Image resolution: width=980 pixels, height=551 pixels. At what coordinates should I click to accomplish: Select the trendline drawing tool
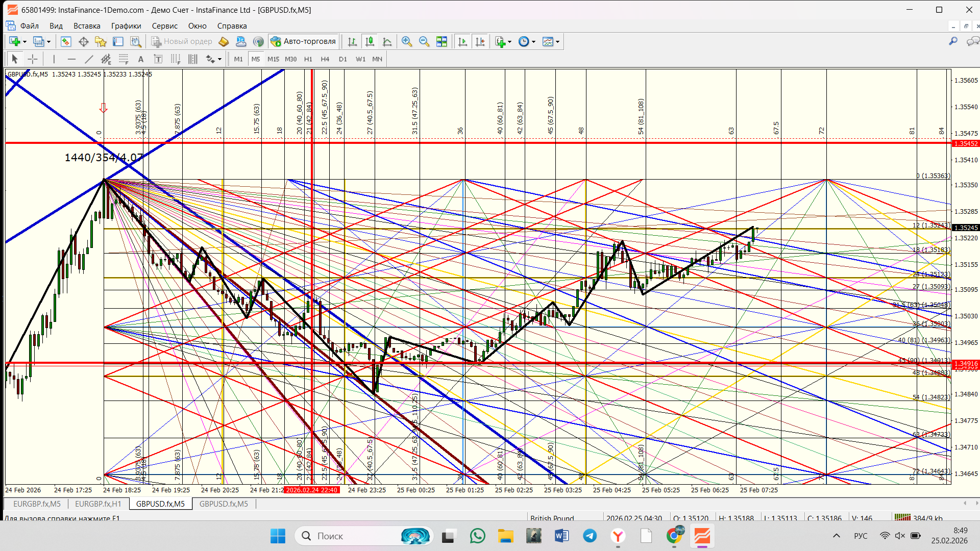coord(89,59)
